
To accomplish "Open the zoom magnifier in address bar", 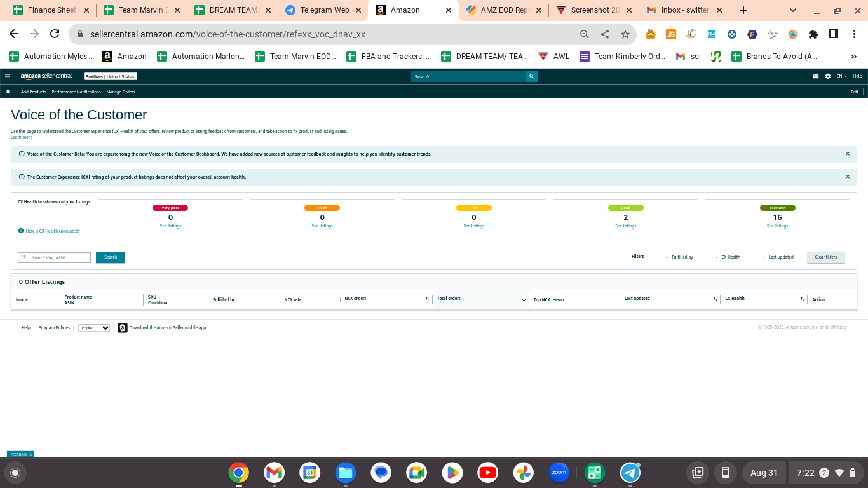I will (x=585, y=34).
